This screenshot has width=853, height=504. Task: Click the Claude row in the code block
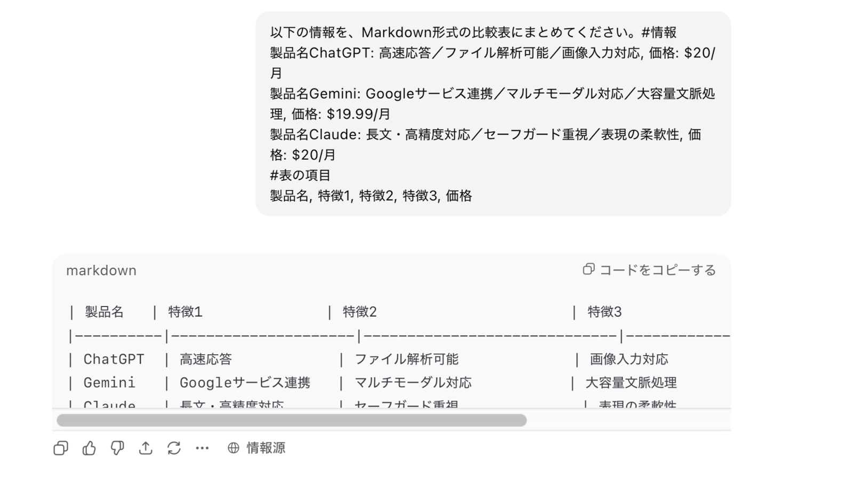pos(110,404)
